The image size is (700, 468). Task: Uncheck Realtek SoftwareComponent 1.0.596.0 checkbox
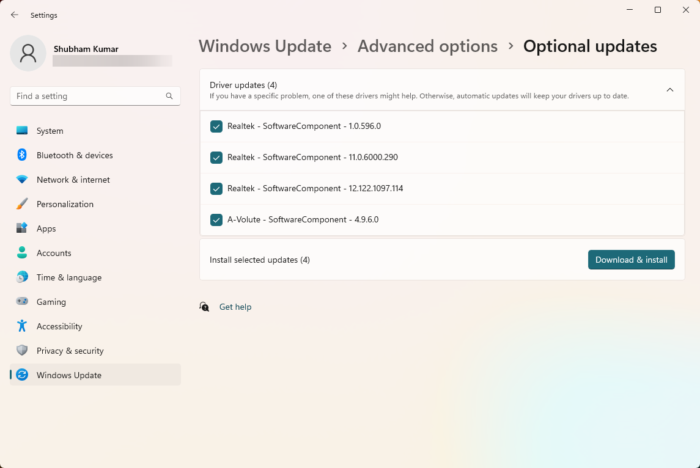[x=217, y=126]
